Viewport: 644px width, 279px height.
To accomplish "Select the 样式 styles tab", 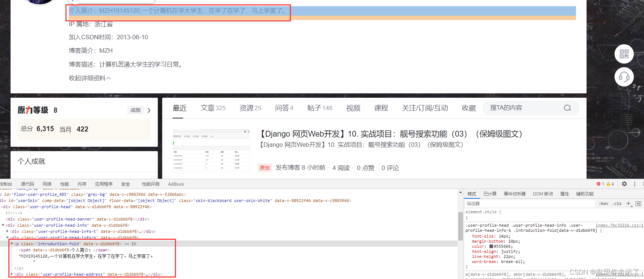I will [472, 194].
